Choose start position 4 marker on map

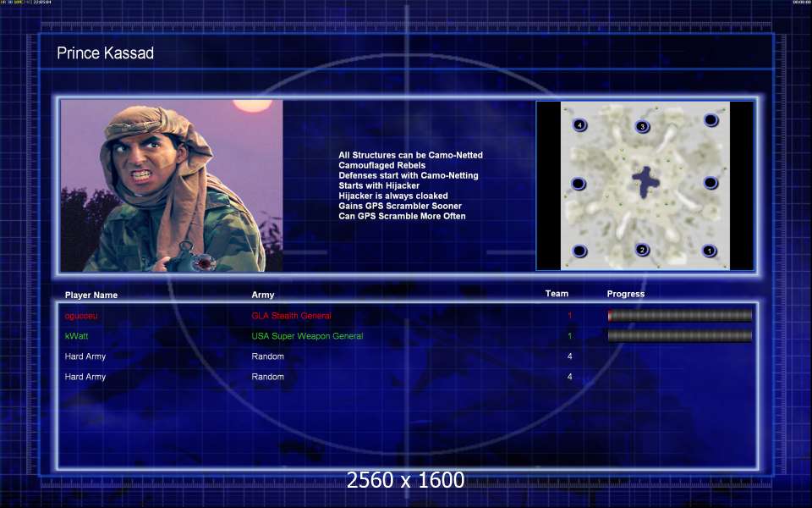(x=579, y=125)
